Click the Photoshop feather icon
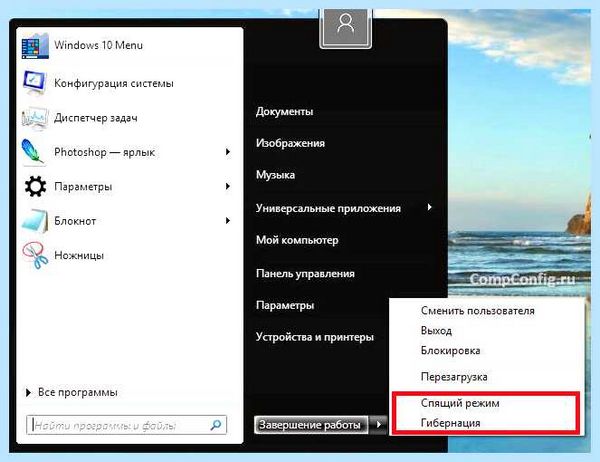The height and width of the screenshot is (462, 600). pyautogui.click(x=33, y=152)
